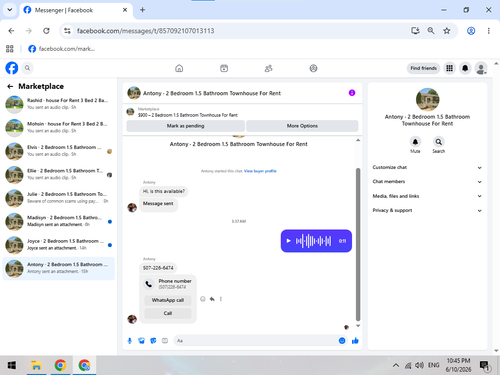The image size is (500, 375).
Task: Open the Madisyn 2 Bedroom conversation
Action: click(59, 221)
